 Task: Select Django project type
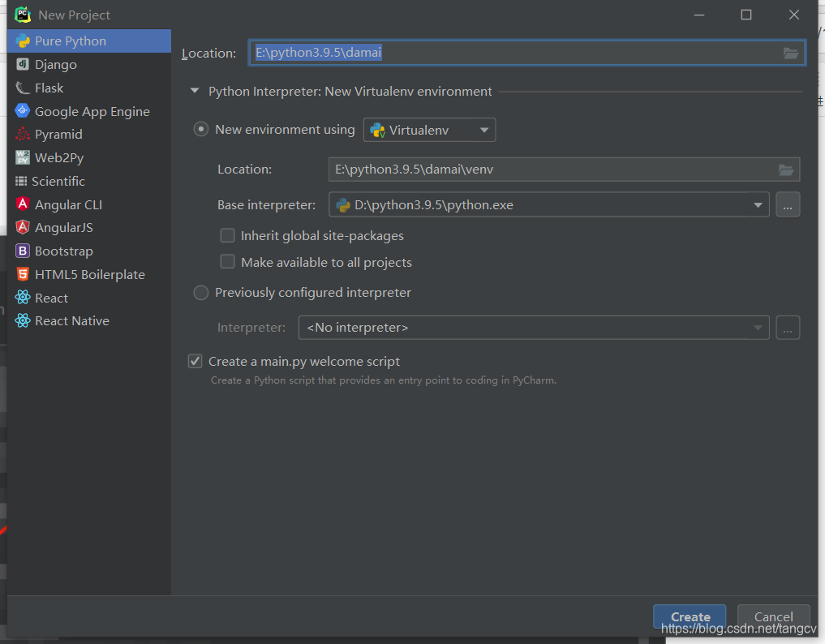click(89, 64)
